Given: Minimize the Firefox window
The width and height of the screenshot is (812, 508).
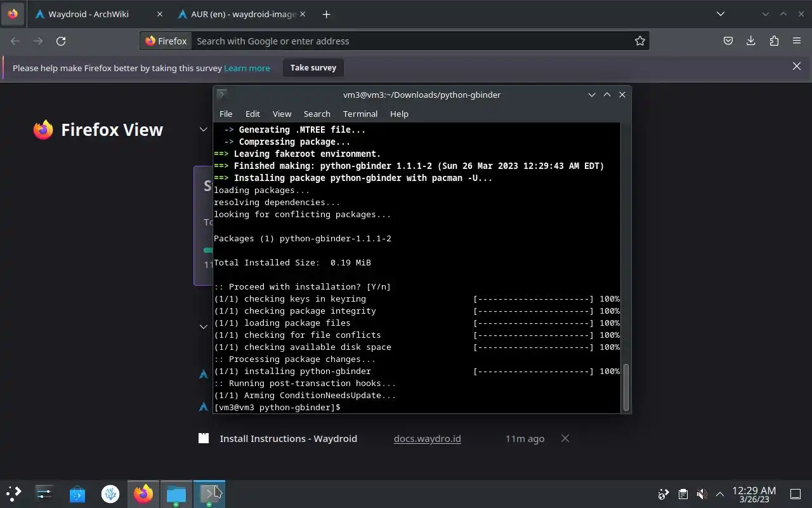Looking at the screenshot, I should (766, 14).
